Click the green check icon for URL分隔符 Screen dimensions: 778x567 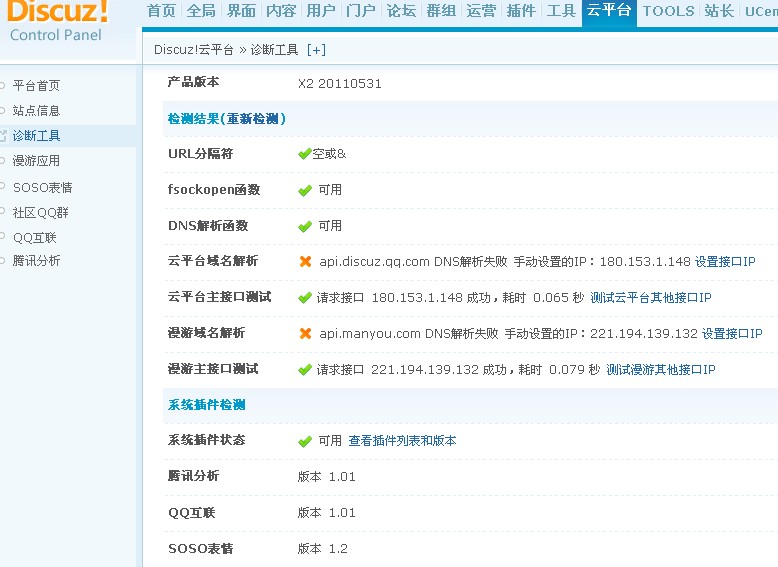[305, 154]
